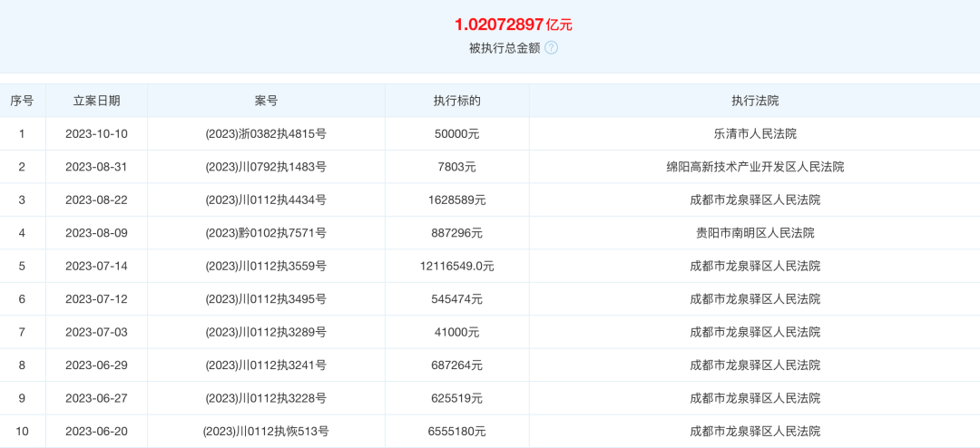Select the row dated 2023-07-03
The height and width of the screenshot is (448, 980).
click(x=96, y=333)
